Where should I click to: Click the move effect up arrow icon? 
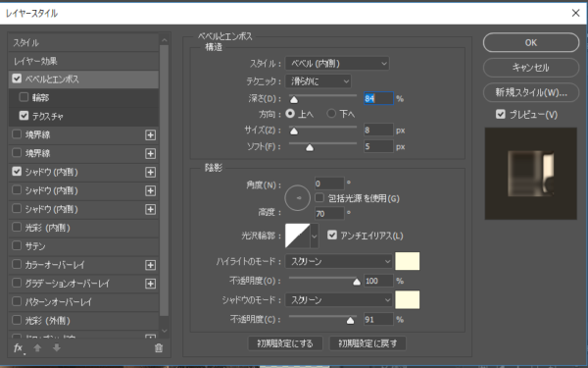coord(37,348)
